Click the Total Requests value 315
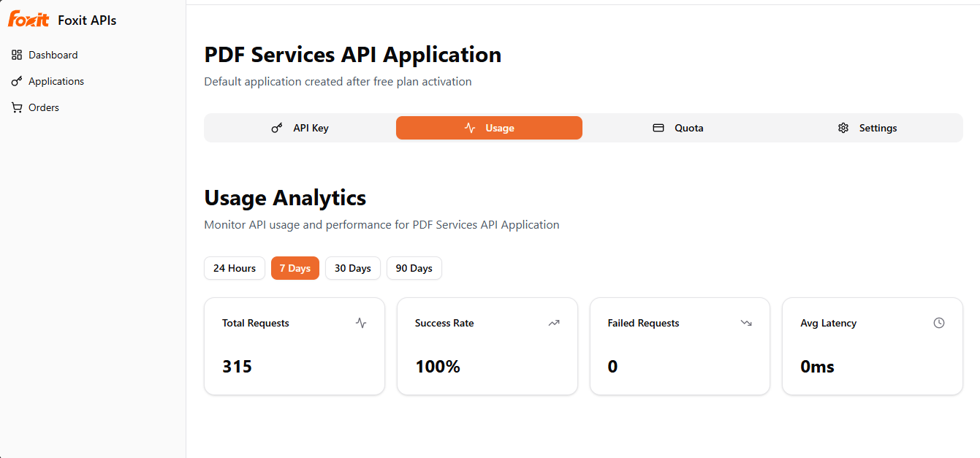 click(237, 367)
